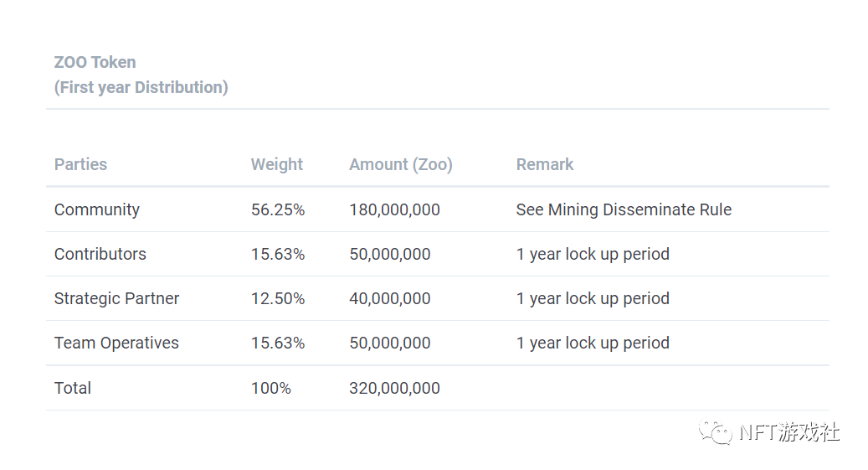Select the Weight column header

point(276,164)
